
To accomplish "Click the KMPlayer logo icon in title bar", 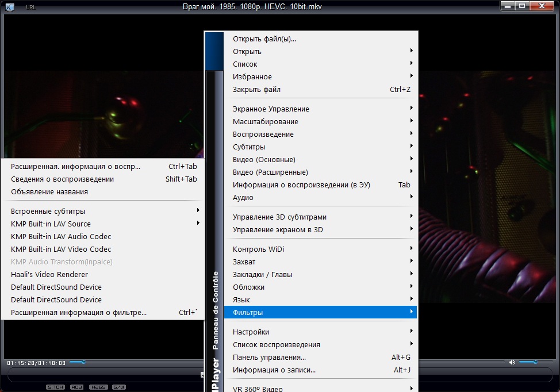I will (10, 7).
